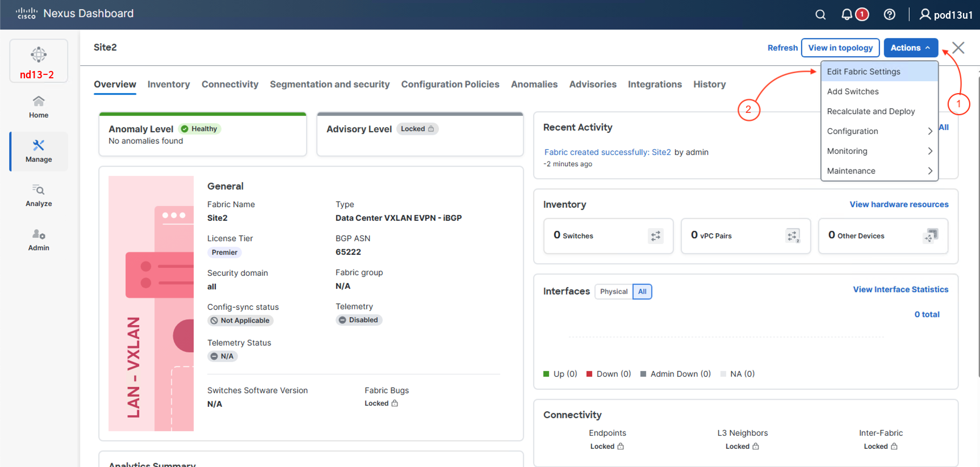Open the notifications bell icon

[847, 15]
